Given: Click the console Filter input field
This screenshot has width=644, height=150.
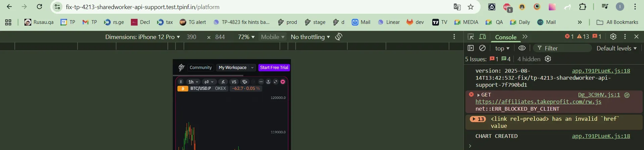Looking at the screenshot, I should coord(565,48).
